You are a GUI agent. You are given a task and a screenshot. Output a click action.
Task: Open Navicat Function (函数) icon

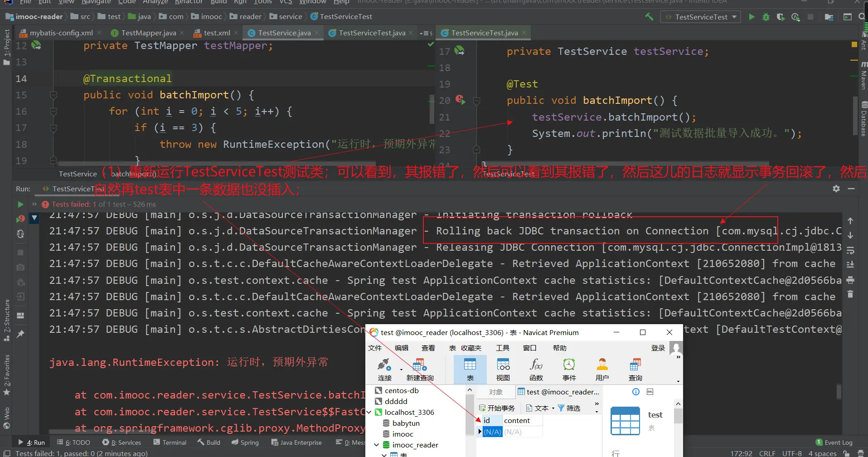[x=536, y=369]
